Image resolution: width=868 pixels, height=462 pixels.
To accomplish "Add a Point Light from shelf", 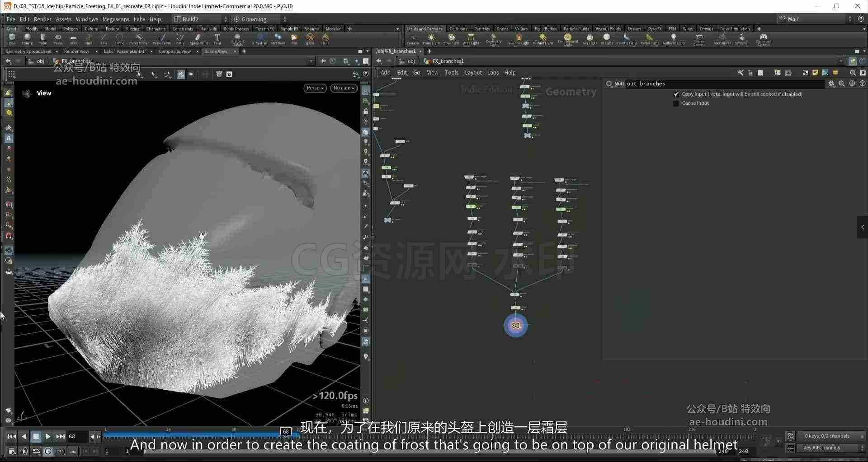I will 431,39.
